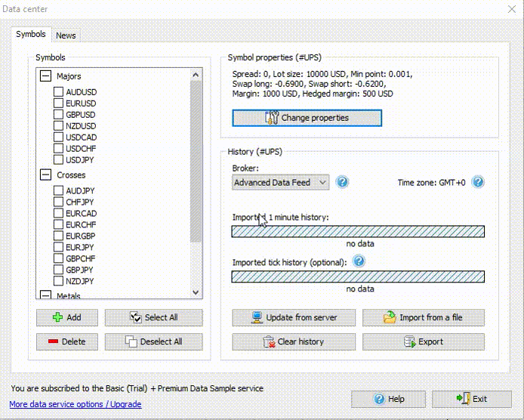Close the Data center dialog
The image size is (524, 420).
tap(512, 9)
